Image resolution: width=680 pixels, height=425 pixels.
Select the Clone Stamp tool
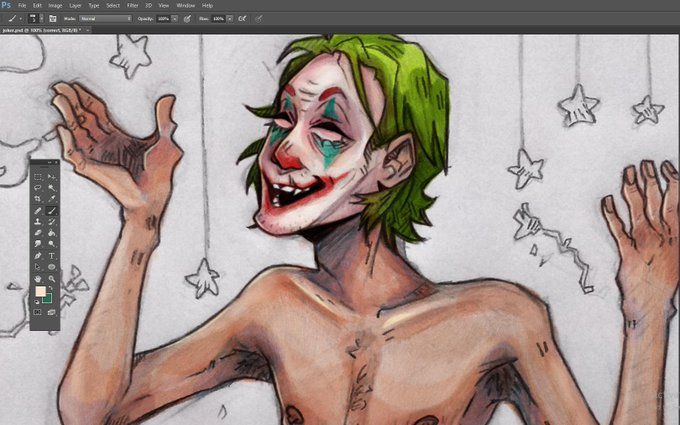pyautogui.click(x=38, y=222)
